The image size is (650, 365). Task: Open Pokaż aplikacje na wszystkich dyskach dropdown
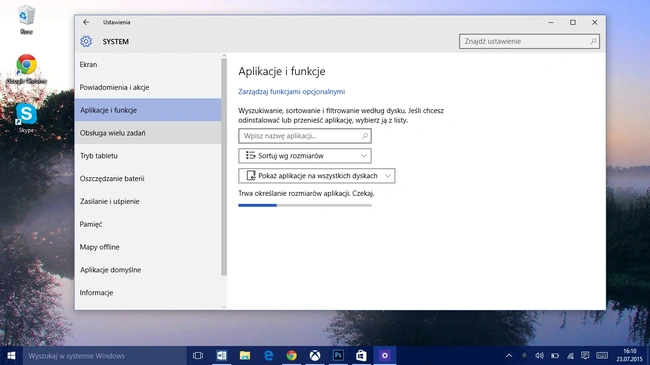tap(317, 176)
